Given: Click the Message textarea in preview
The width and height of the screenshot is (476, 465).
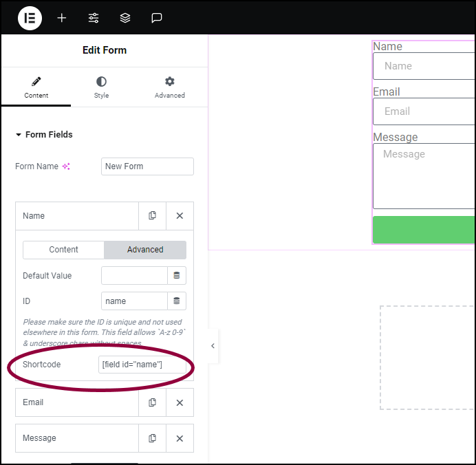Looking at the screenshot, I should pyautogui.click(x=424, y=176).
